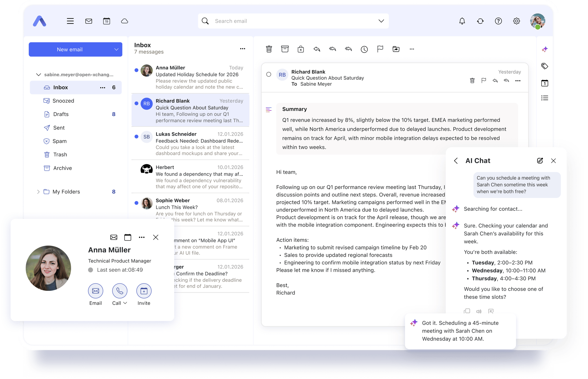Archive the open email from the toolbar
The image size is (588, 379).
[x=285, y=49]
